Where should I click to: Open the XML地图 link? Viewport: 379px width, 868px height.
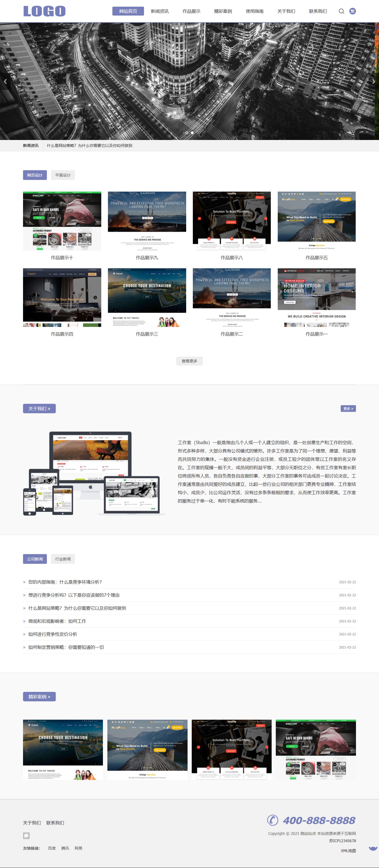pyautogui.click(x=348, y=851)
